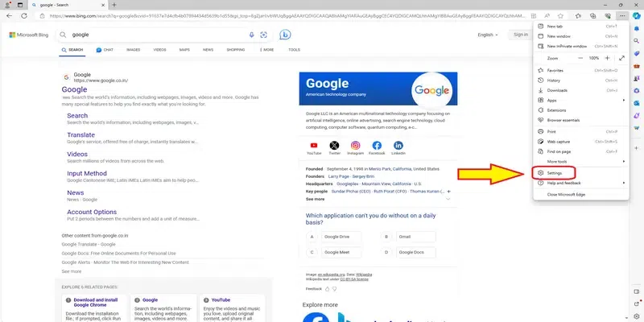Click the Read aloud icon
Screen dimensions: 644x322
547,16
